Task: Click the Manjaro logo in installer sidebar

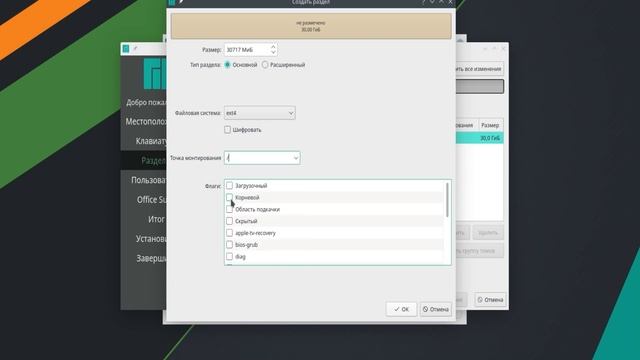Action: click(x=155, y=73)
